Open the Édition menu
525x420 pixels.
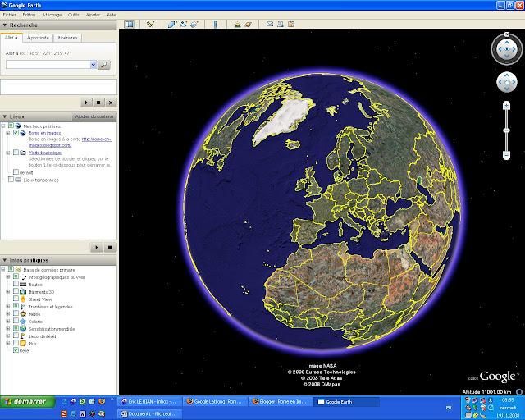pyautogui.click(x=29, y=15)
